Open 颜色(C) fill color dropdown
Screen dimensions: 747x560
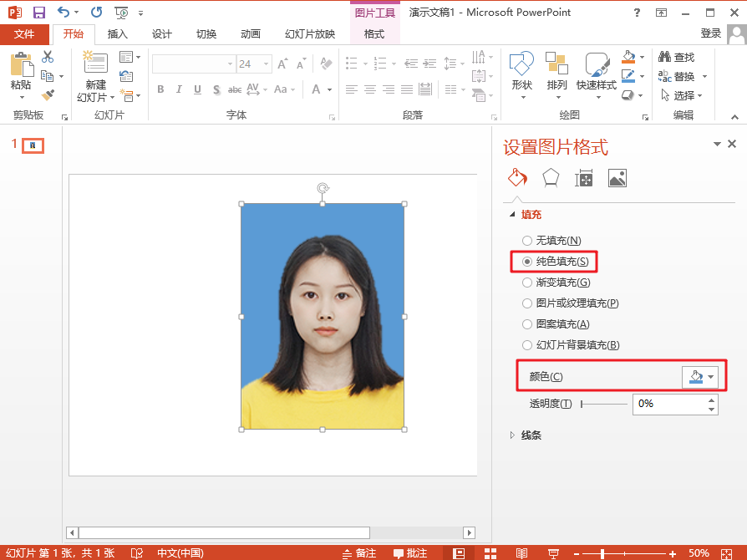700,376
